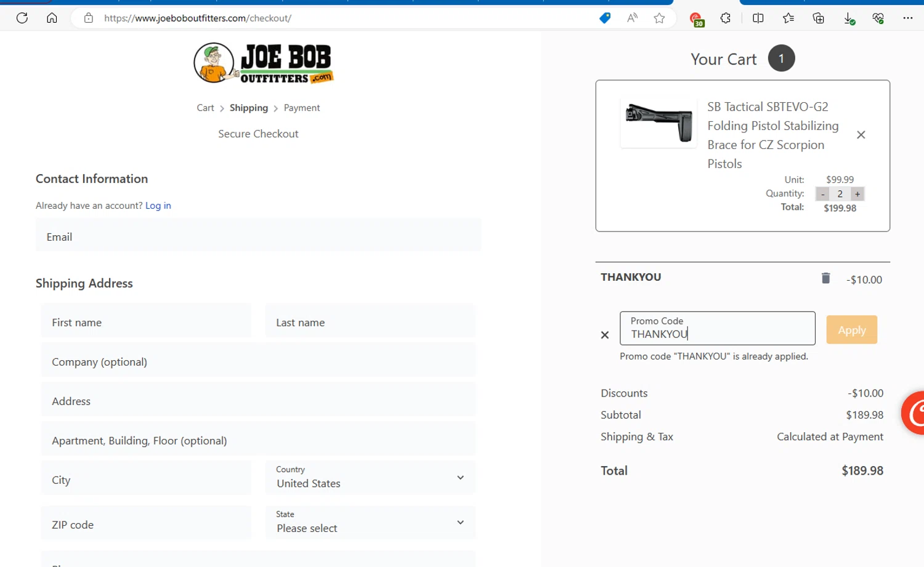Click the item total $199.98

(x=840, y=208)
